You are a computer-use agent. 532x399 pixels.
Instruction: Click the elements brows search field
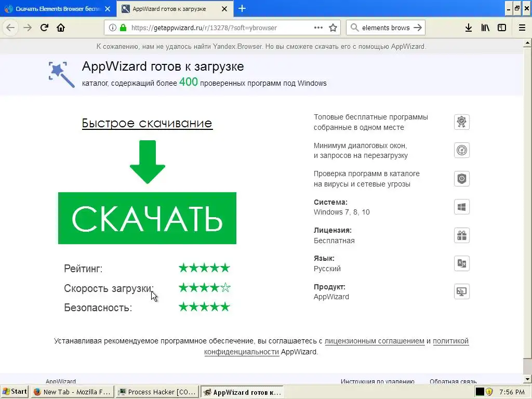(x=386, y=28)
